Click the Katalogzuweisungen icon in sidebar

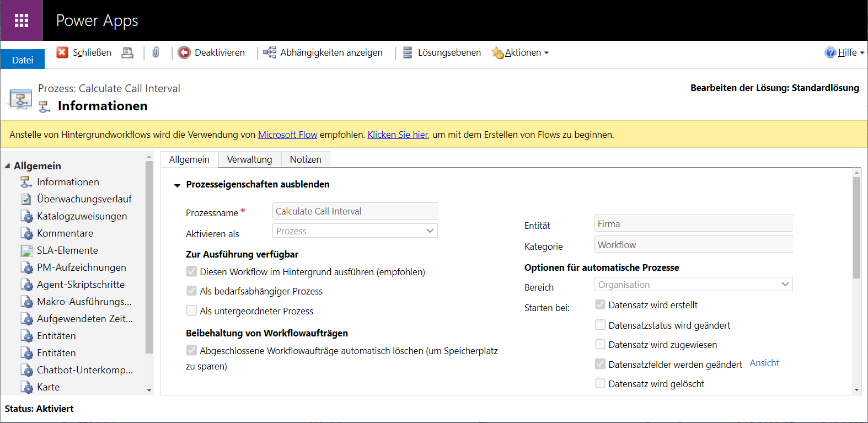(x=26, y=216)
